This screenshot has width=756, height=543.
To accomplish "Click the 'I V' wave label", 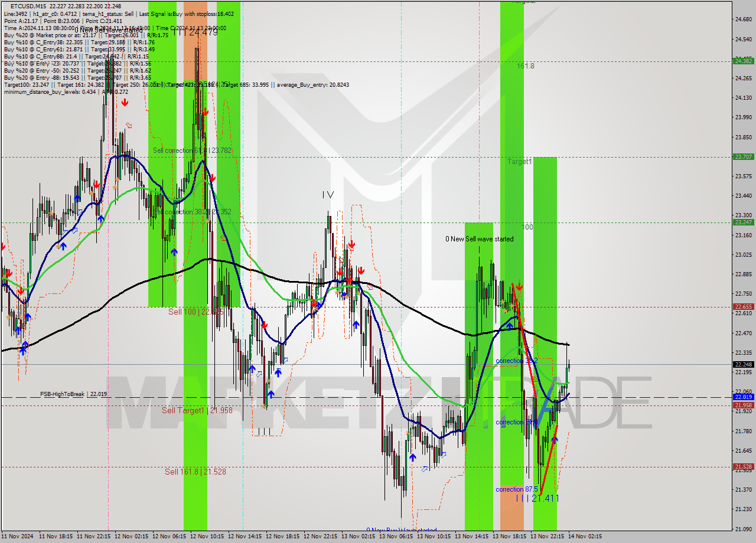I will click(328, 195).
